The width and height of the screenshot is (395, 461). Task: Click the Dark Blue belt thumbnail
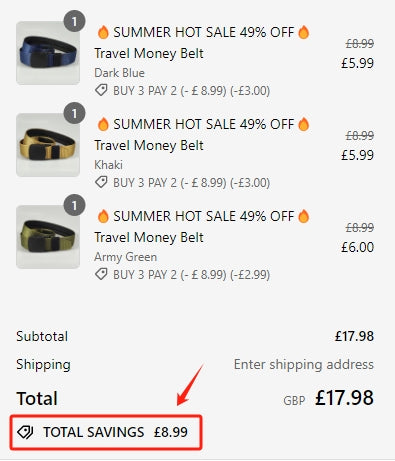coord(48,53)
